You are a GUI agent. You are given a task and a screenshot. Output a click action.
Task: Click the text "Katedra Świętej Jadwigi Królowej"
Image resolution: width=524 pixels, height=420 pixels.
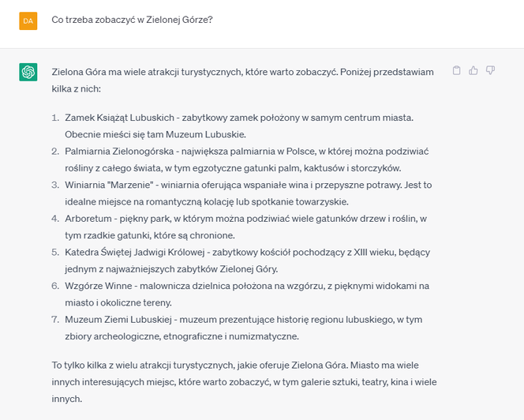pos(135,252)
